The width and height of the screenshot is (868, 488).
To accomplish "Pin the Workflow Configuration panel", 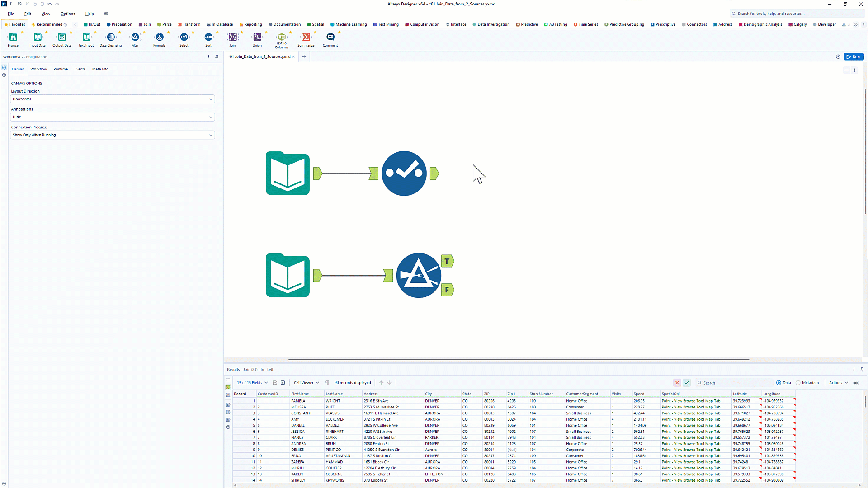I will click(217, 57).
